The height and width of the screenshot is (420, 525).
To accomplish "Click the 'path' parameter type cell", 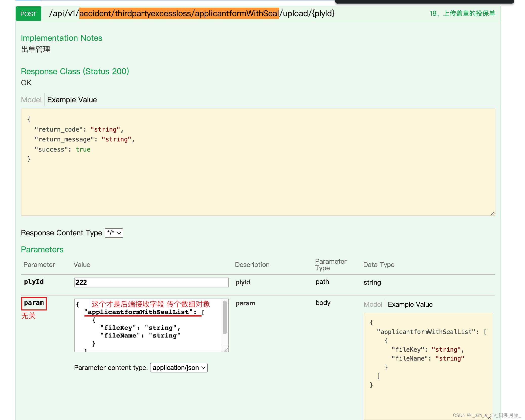I will tap(322, 282).
